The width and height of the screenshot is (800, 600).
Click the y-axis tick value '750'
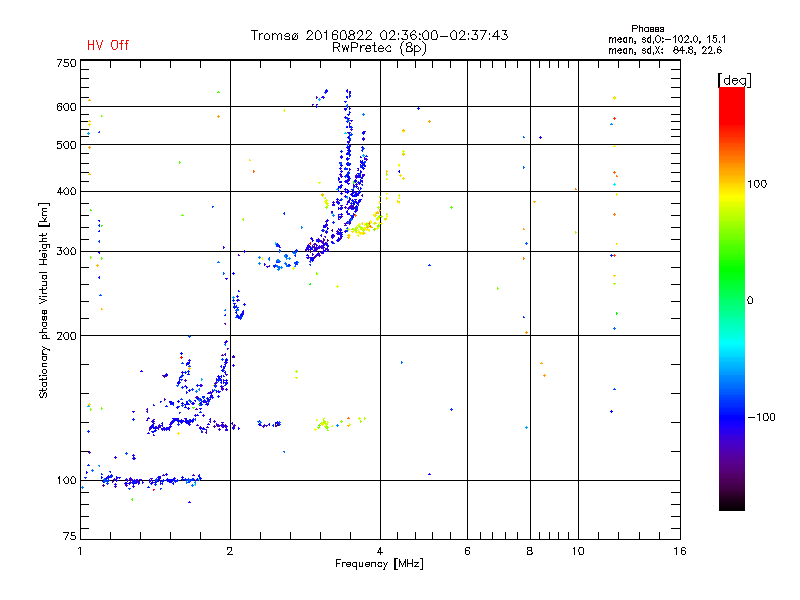coord(67,63)
